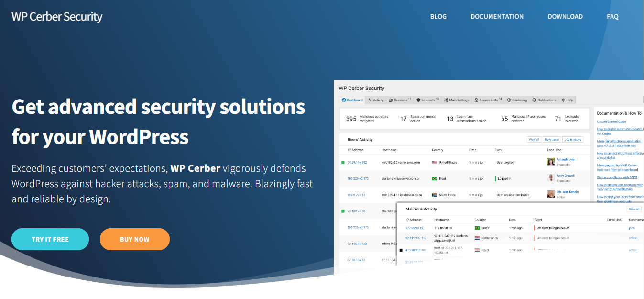Click the New users filter button
This screenshot has width=644, height=299.
[x=551, y=139]
